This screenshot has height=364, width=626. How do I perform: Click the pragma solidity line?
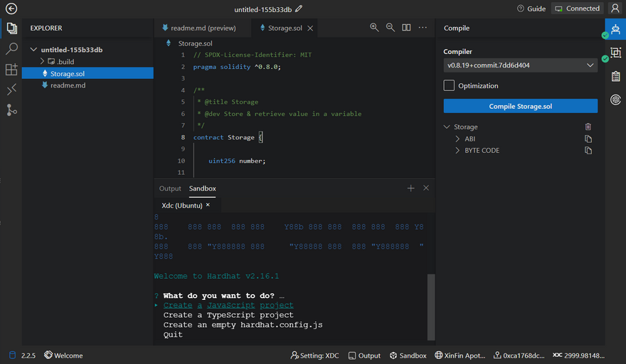coord(237,67)
